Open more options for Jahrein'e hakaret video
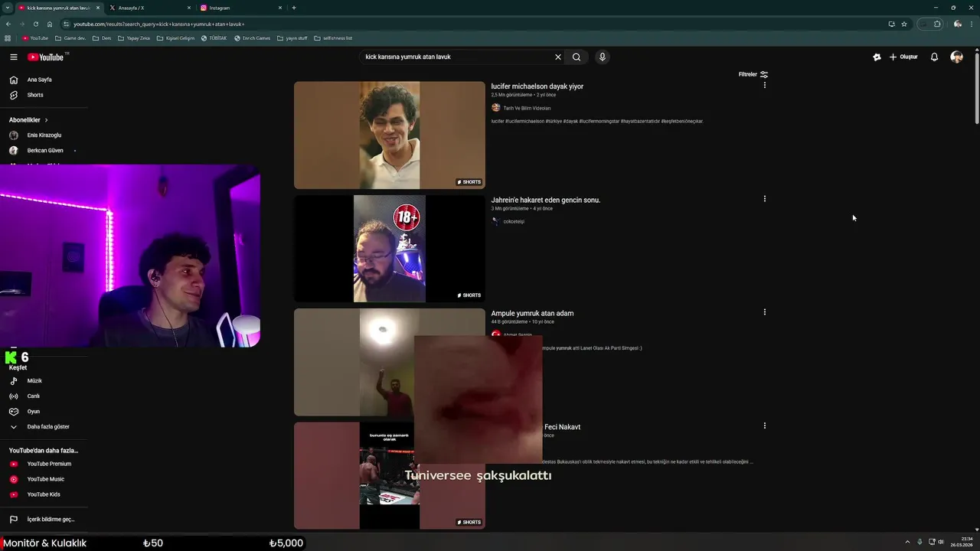This screenshot has height=551, width=980. click(764, 198)
